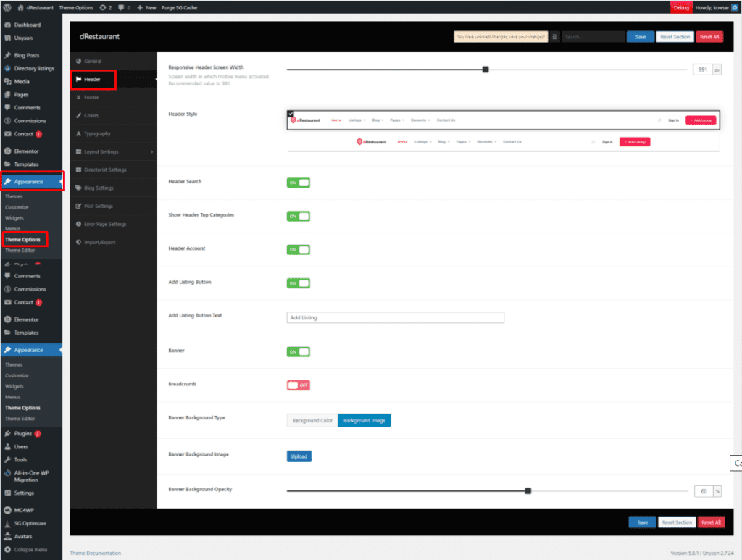742x560 pixels.
Task: Open the Dashboard from the sidebar
Action: click(x=28, y=25)
